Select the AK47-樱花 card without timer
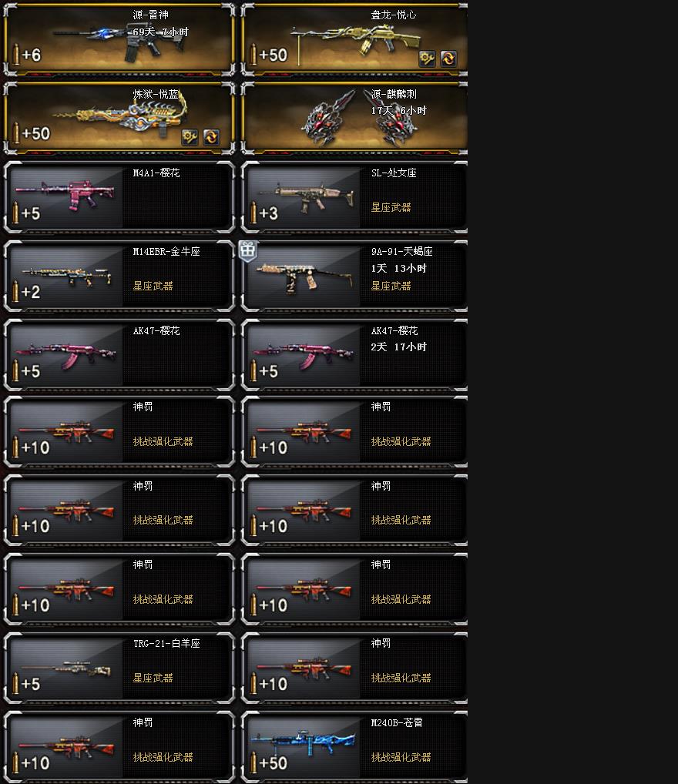 pyautogui.click(x=119, y=354)
